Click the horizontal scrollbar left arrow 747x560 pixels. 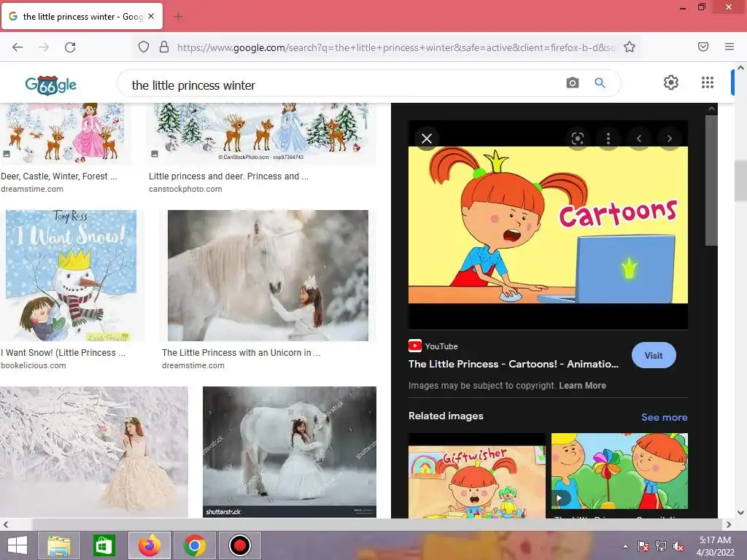pos(6,525)
